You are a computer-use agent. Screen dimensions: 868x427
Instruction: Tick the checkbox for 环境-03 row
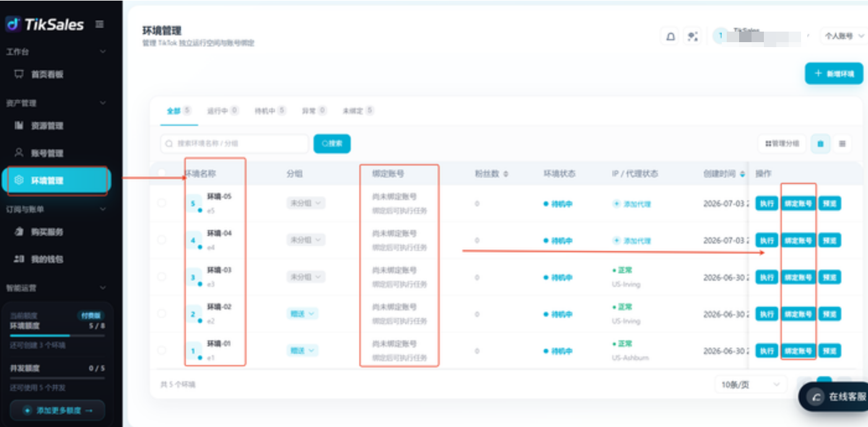[x=162, y=276]
